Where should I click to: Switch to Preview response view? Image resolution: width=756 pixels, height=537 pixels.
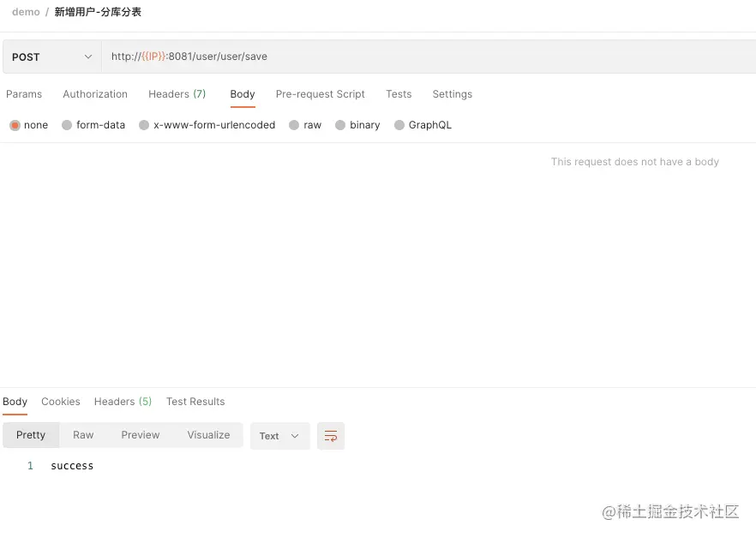pyautogui.click(x=141, y=435)
